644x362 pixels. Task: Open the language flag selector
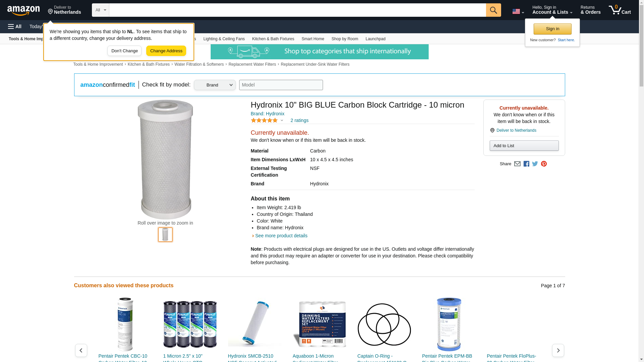(518, 11)
